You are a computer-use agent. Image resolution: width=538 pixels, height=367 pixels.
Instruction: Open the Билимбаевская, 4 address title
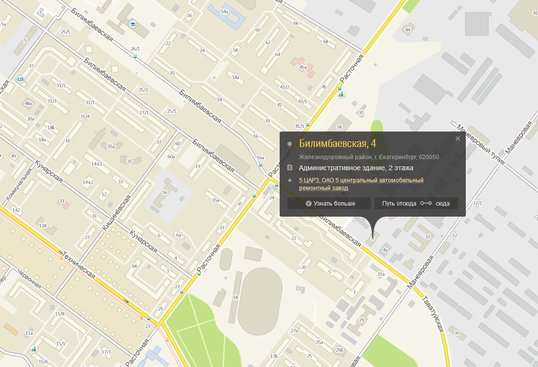tap(337, 143)
